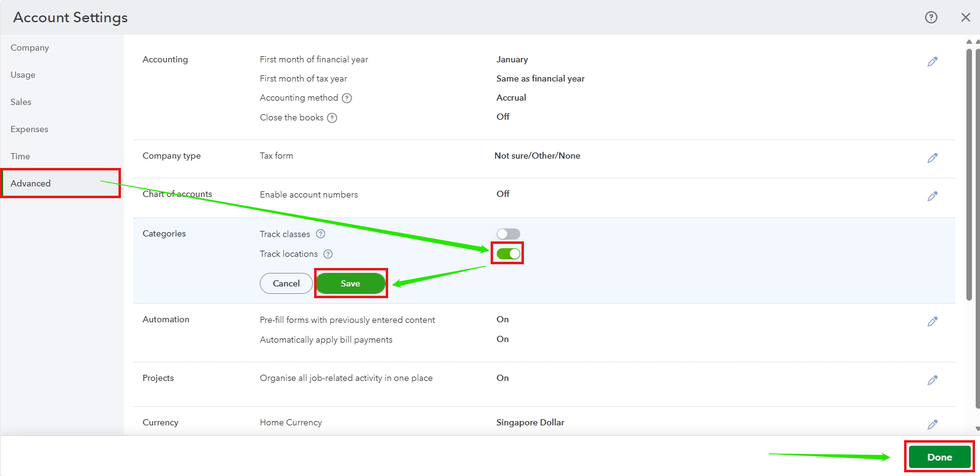Click the Company type edit pencil
This screenshot has height=476, width=980.
(932, 158)
